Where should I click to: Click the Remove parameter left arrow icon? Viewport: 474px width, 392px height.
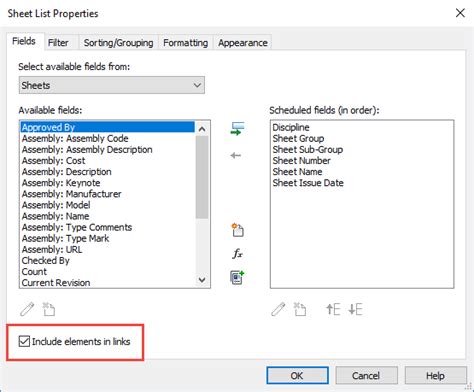coord(236,155)
